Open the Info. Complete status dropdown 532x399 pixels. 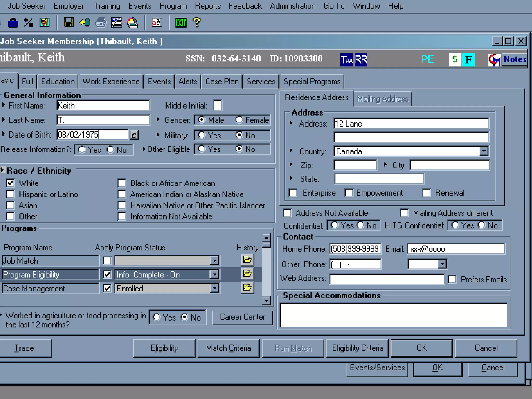pyautogui.click(x=214, y=274)
